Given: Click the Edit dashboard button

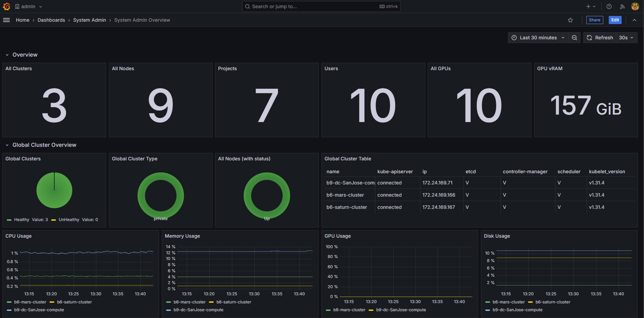Looking at the screenshot, I should click(x=615, y=20).
